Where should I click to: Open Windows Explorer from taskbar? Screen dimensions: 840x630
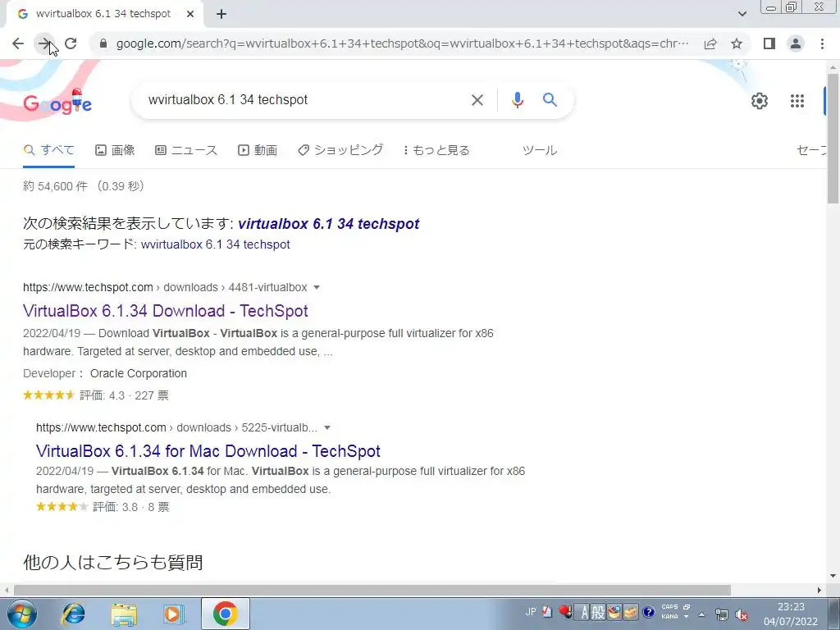[x=124, y=614]
